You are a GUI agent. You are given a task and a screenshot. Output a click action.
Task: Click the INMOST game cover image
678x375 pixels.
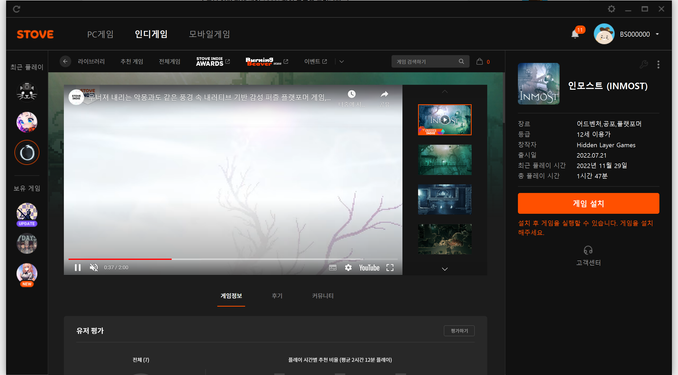pos(539,84)
